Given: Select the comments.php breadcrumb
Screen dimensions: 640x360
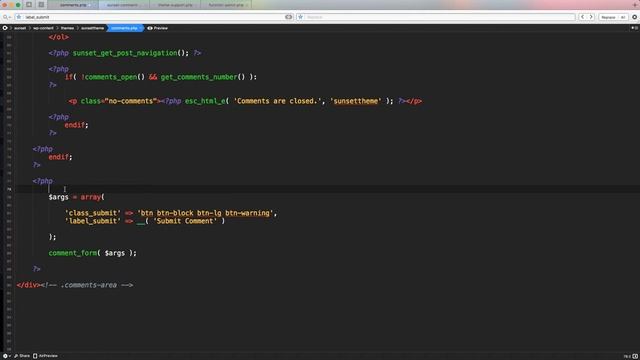Looking at the screenshot, I should [124, 28].
